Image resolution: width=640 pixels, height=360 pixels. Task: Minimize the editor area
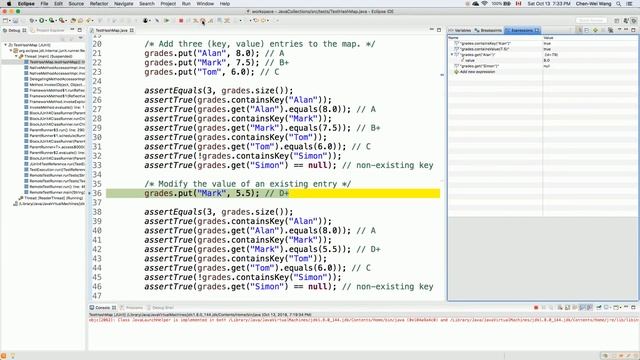432,30
